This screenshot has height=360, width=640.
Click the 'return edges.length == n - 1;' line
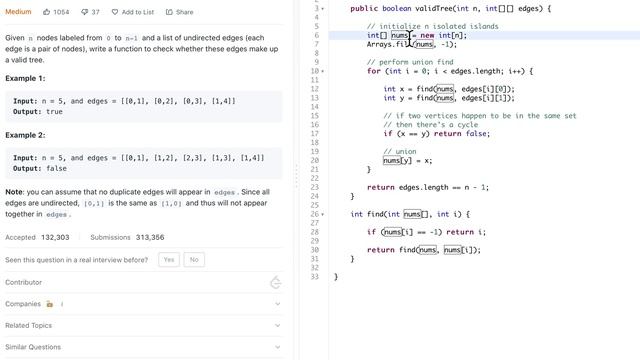[428, 187]
